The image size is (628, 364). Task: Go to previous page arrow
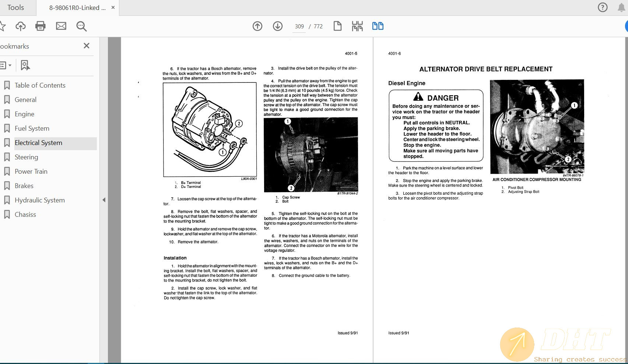(257, 26)
